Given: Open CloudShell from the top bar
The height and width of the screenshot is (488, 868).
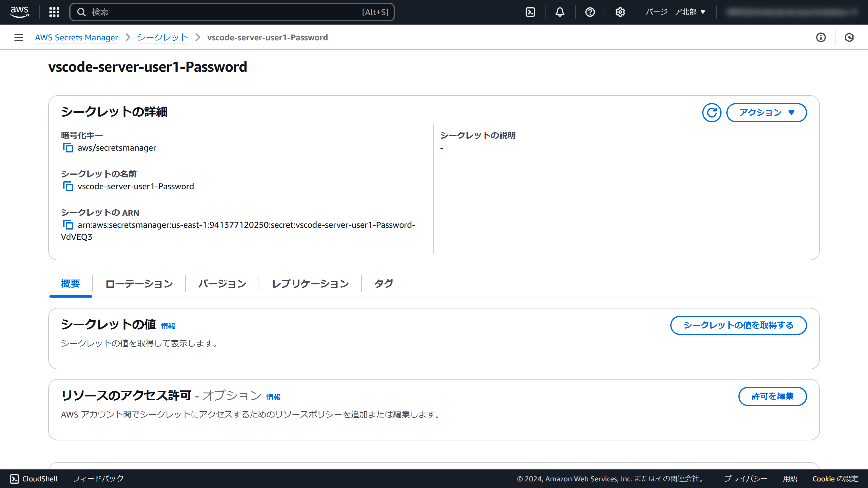Looking at the screenshot, I should [530, 12].
